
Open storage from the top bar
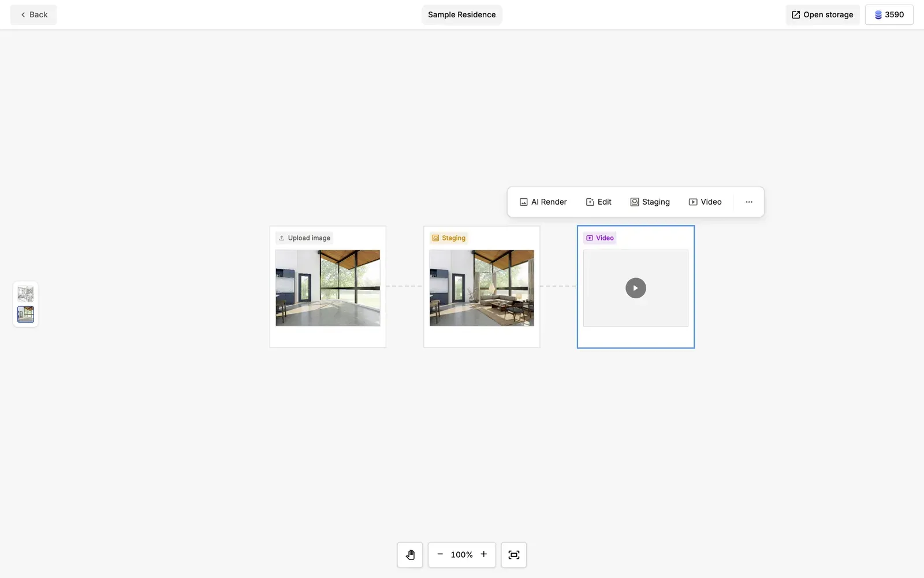822,14
